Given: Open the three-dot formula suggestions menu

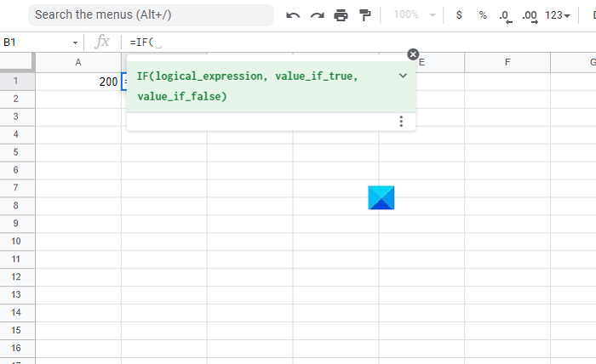Looking at the screenshot, I should (x=401, y=122).
